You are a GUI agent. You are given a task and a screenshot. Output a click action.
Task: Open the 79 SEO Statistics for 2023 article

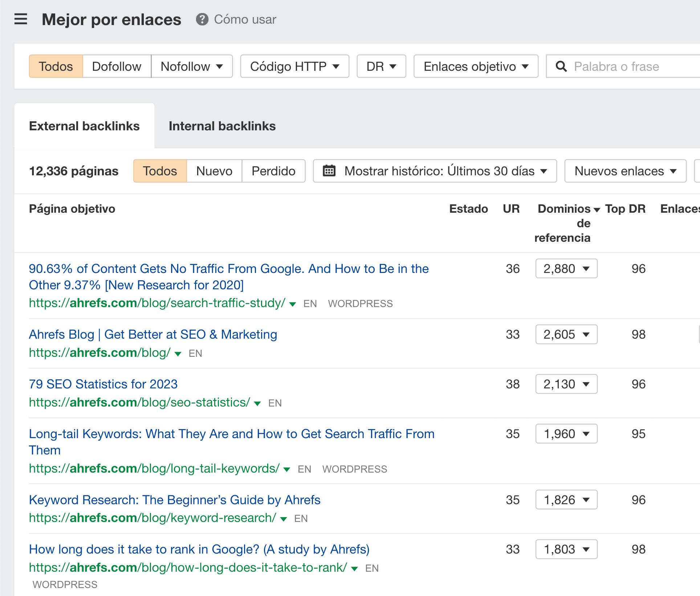pos(103,384)
